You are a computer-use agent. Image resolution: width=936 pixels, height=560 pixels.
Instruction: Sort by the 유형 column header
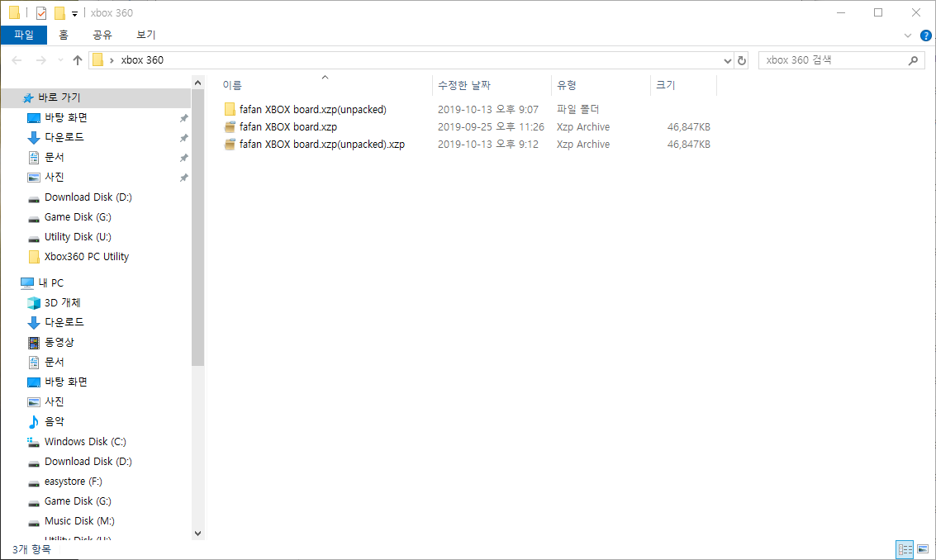pyautogui.click(x=567, y=85)
